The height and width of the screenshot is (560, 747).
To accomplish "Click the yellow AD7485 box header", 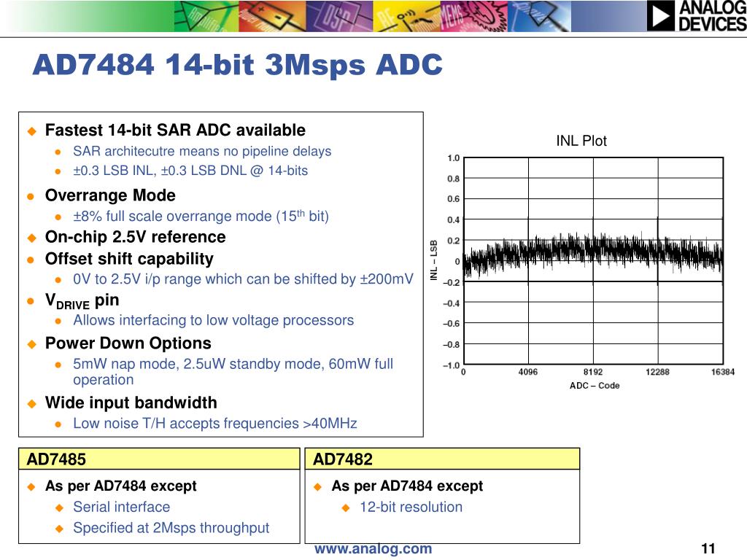I will point(159,459).
